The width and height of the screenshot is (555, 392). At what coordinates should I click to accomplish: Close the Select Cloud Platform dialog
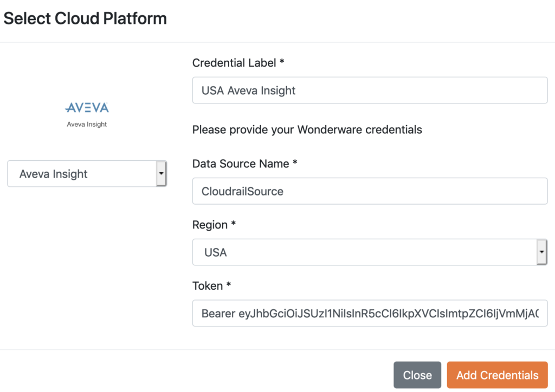tap(417, 375)
